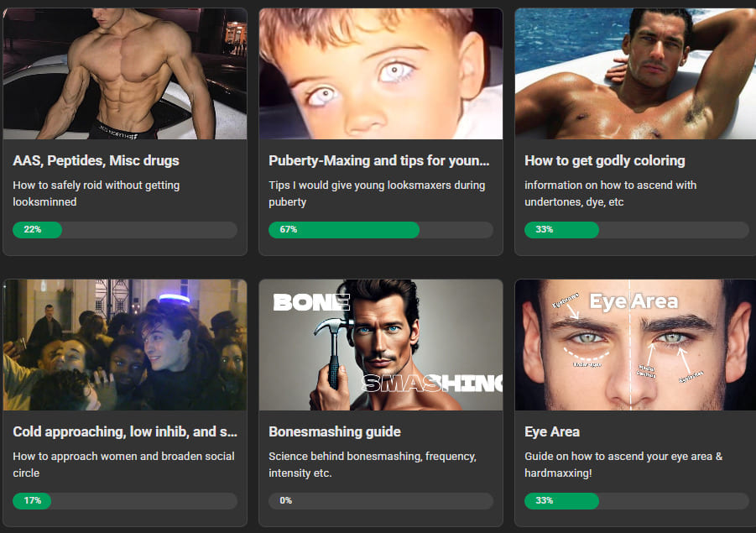Open the godly coloring guide thumbnail
Viewport: 756px width, 533px height.
pyautogui.click(x=635, y=74)
